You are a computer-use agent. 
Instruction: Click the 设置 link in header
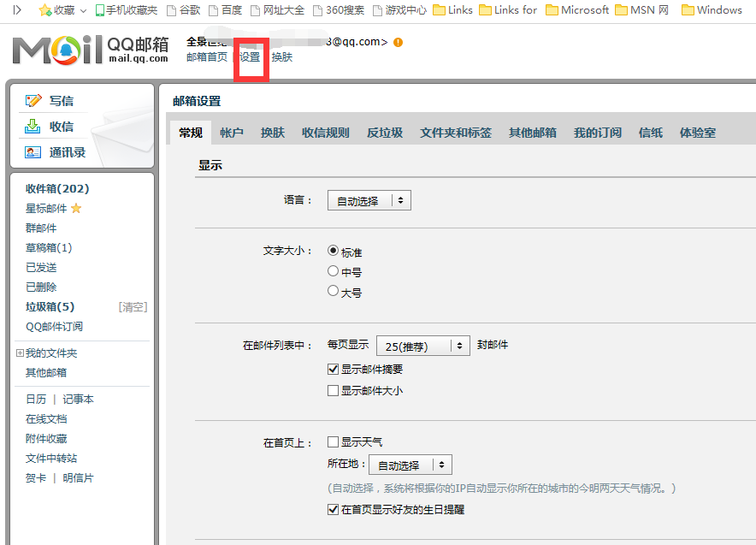click(250, 57)
